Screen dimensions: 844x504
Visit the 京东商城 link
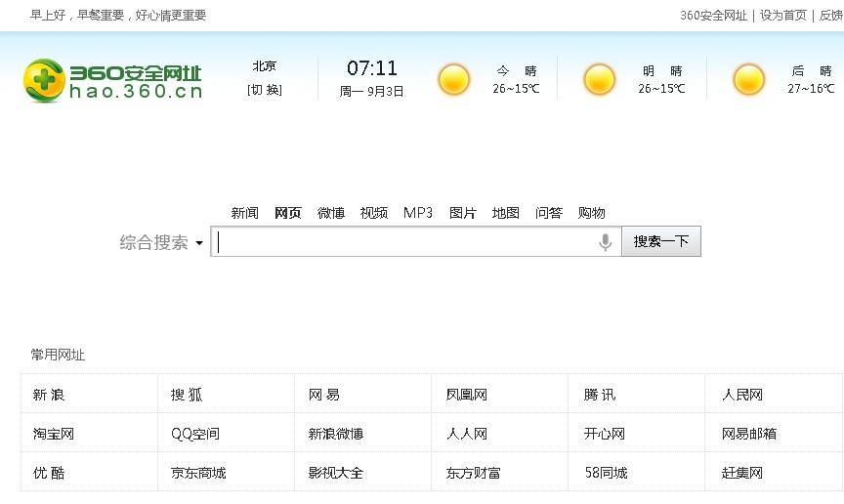198,473
